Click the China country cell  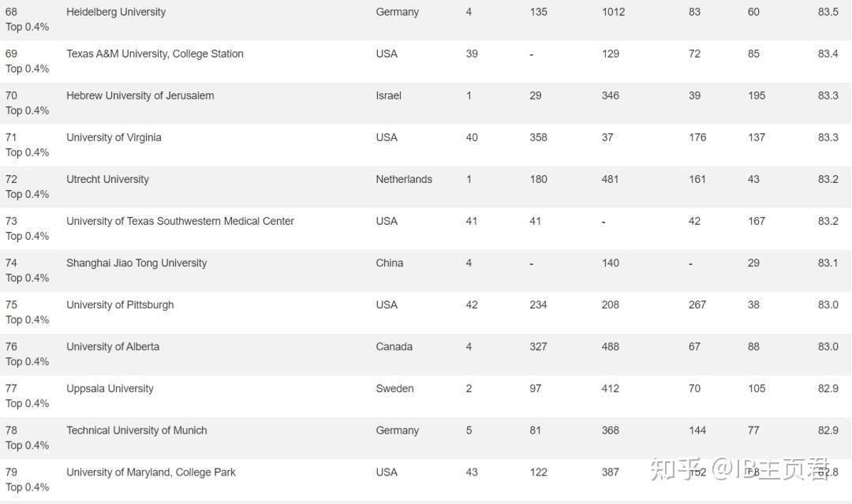(x=389, y=263)
